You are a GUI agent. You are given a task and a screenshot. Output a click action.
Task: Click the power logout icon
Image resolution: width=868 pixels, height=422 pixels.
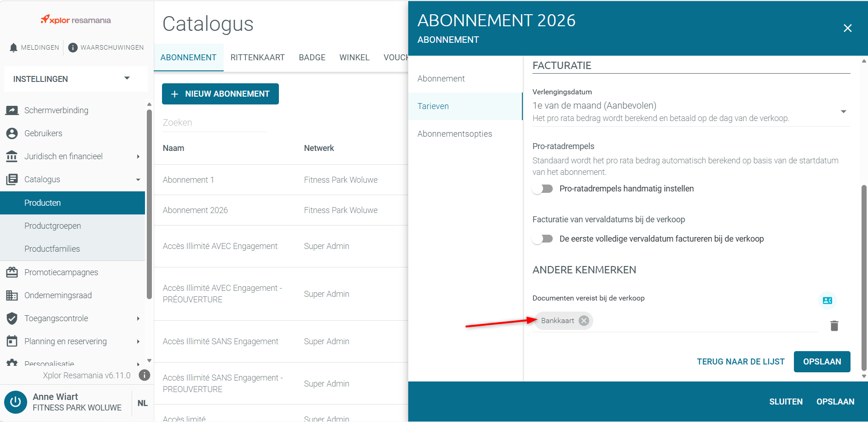[16, 402]
